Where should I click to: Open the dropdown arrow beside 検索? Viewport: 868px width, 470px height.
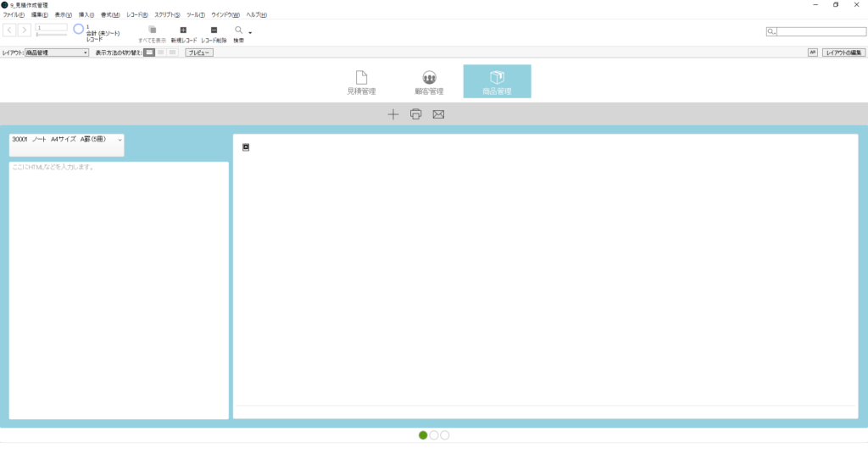point(250,33)
